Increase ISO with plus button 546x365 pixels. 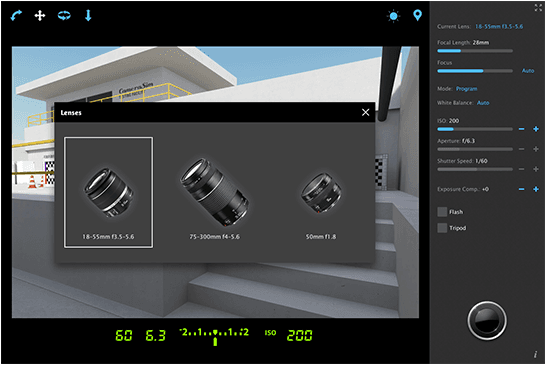click(536, 129)
